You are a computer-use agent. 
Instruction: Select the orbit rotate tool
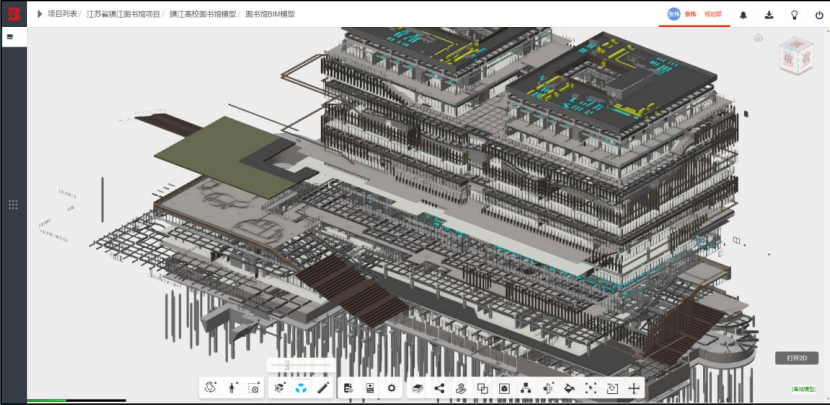[x=211, y=388]
